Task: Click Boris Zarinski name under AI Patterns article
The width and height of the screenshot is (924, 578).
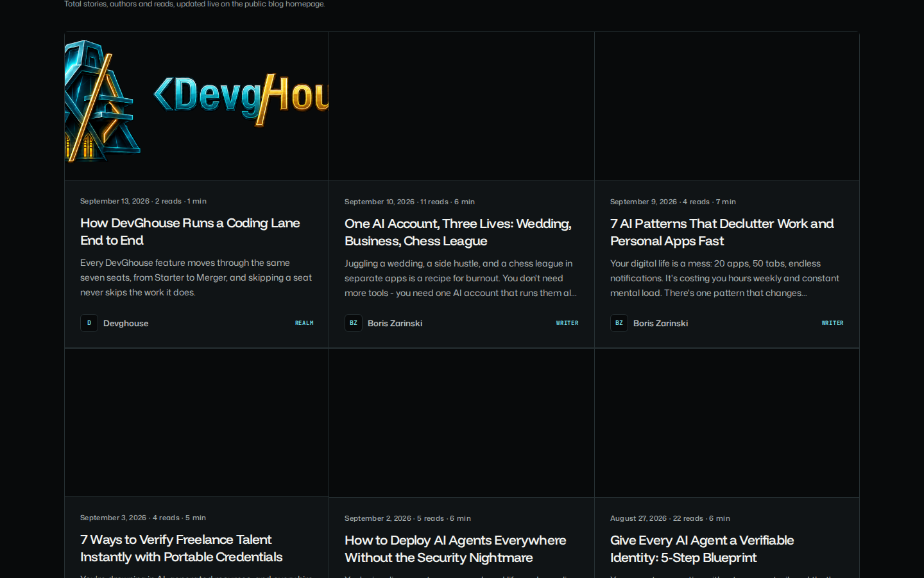Action: coord(660,323)
